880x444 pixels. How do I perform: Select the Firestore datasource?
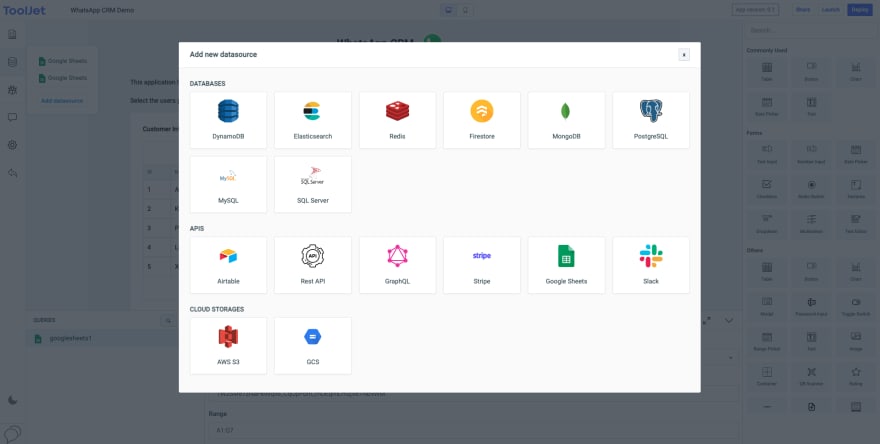[x=482, y=120]
